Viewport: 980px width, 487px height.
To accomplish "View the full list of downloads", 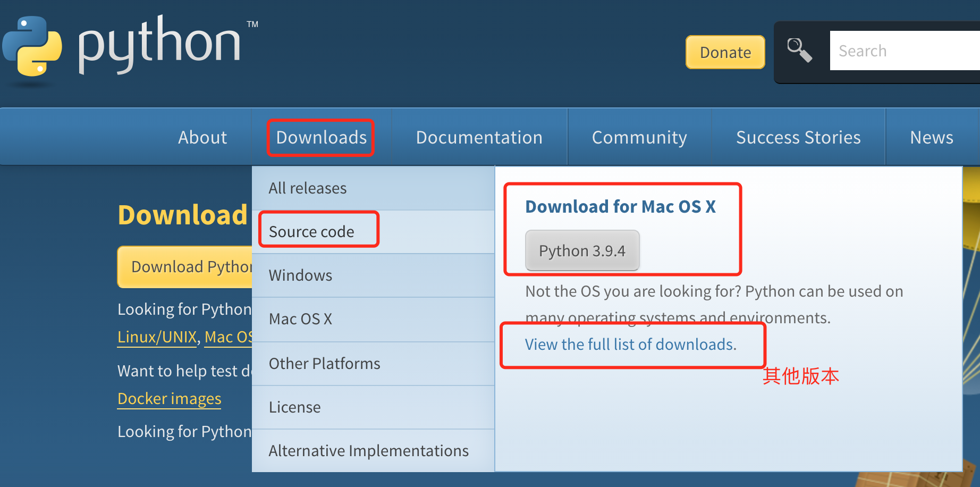I will tap(630, 344).
